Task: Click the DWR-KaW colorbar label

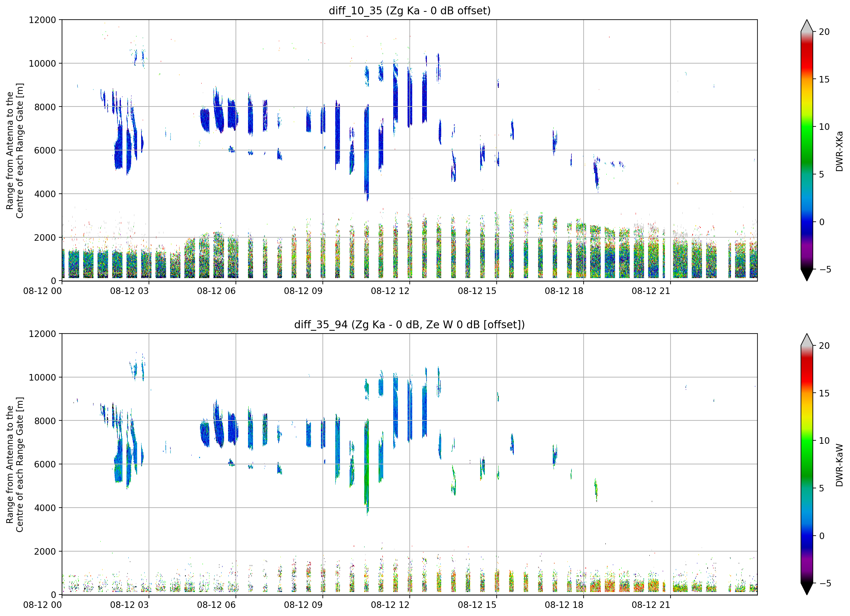Action: point(839,465)
